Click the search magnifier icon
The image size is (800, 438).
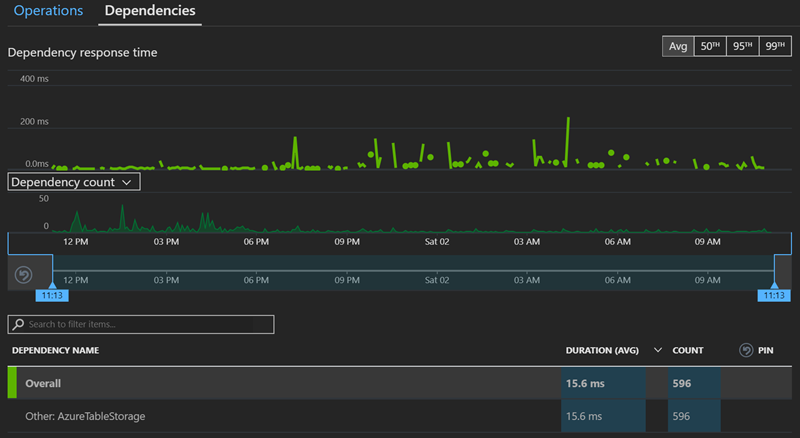18,324
